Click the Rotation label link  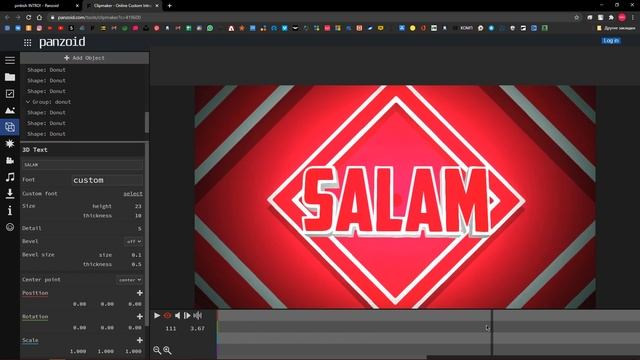(x=35, y=317)
